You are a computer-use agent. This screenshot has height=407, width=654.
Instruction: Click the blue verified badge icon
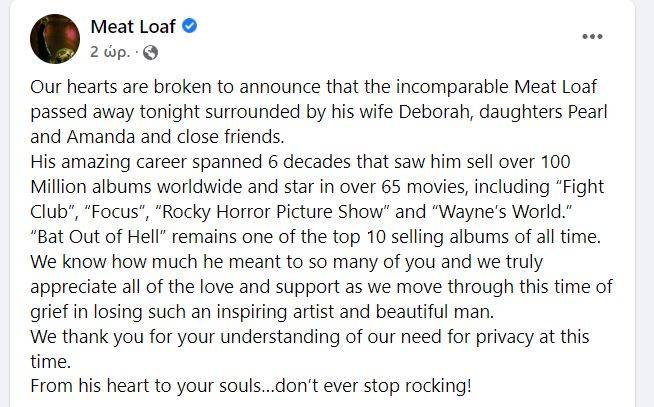(x=189, y=26)
